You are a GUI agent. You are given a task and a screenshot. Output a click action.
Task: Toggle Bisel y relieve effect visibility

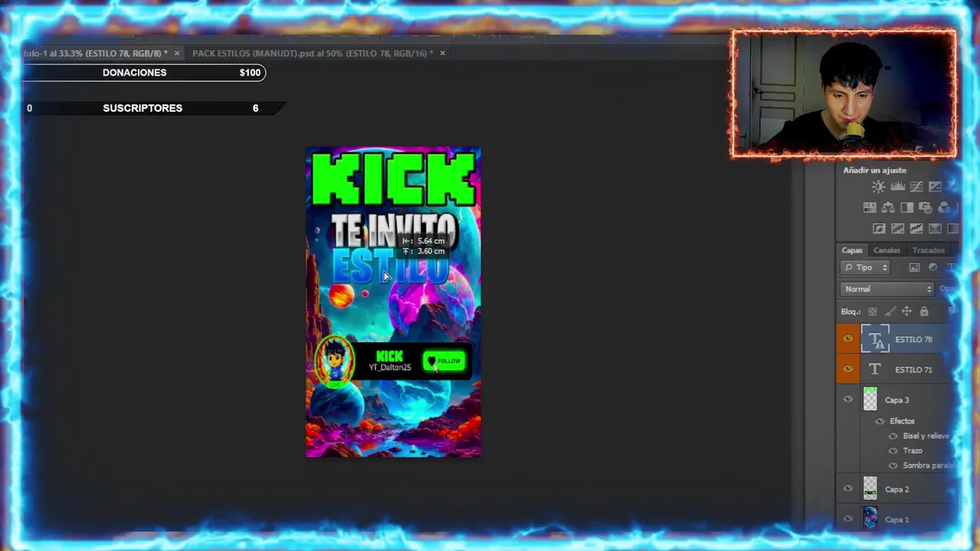(893, 436)
